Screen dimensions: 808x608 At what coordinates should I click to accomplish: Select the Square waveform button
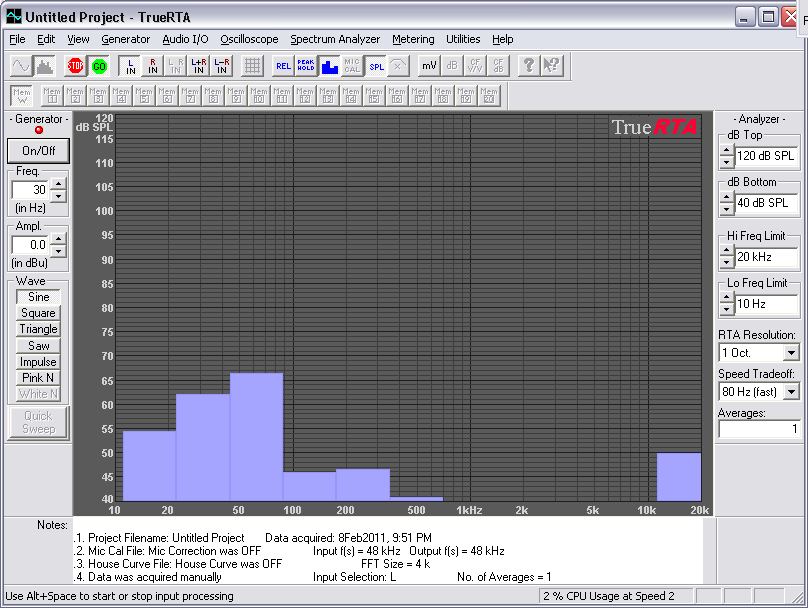click(x=39, y=313)
